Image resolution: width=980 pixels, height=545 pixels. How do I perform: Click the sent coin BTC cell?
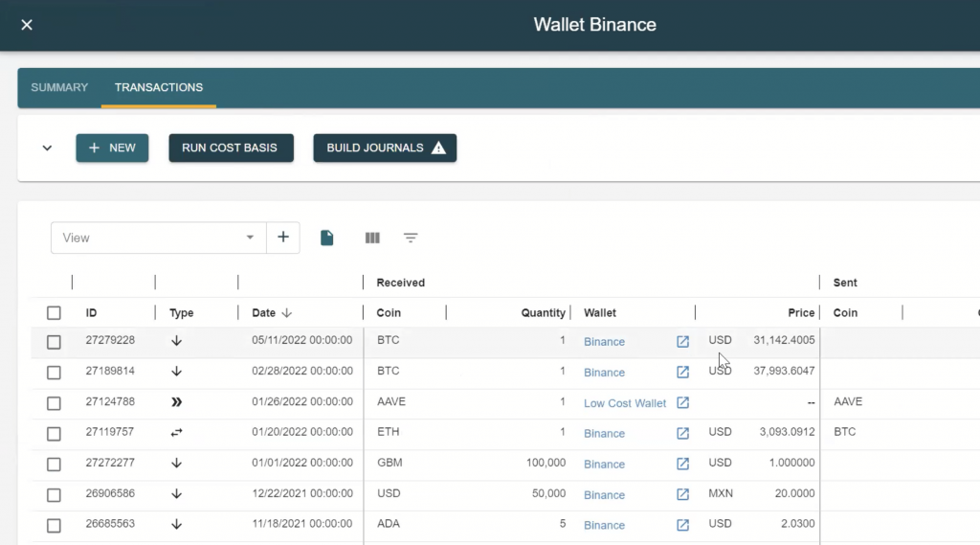[x=845, y=432]
